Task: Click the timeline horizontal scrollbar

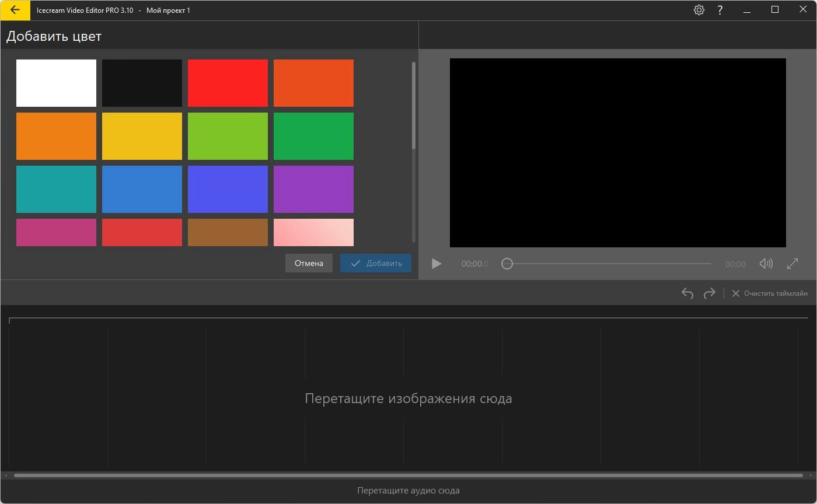Action: click(408, 475)
